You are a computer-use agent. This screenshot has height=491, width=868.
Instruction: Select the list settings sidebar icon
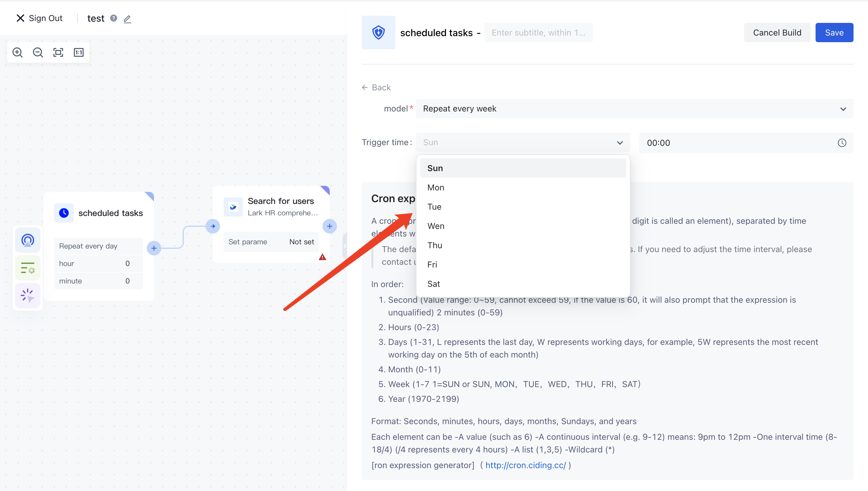[x=28, y=268]
